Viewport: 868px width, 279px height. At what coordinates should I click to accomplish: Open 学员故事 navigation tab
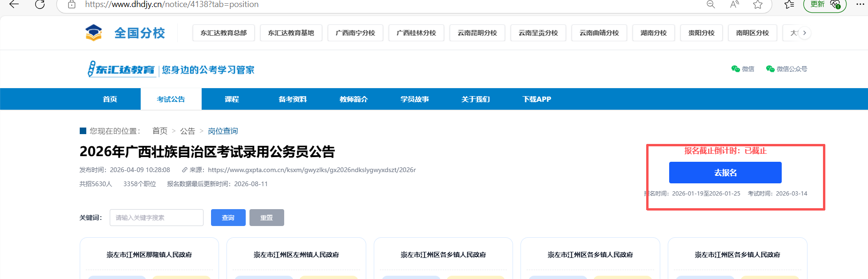[415, 99]
